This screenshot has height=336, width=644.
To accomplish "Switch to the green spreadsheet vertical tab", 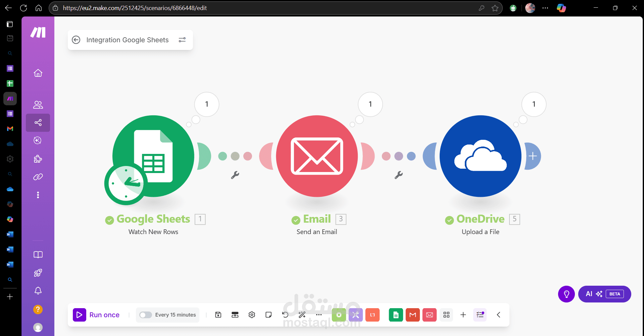I will pos(10,83).
